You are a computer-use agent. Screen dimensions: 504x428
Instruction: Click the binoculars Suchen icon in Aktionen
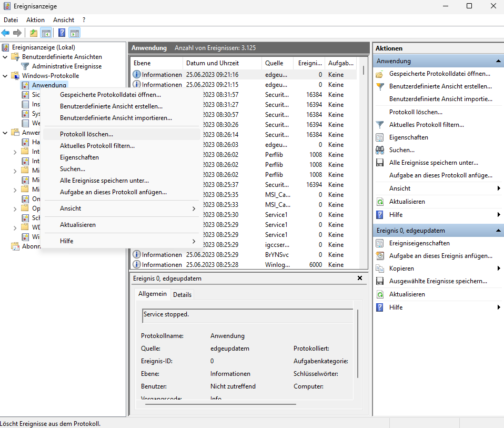click(380, 150)
